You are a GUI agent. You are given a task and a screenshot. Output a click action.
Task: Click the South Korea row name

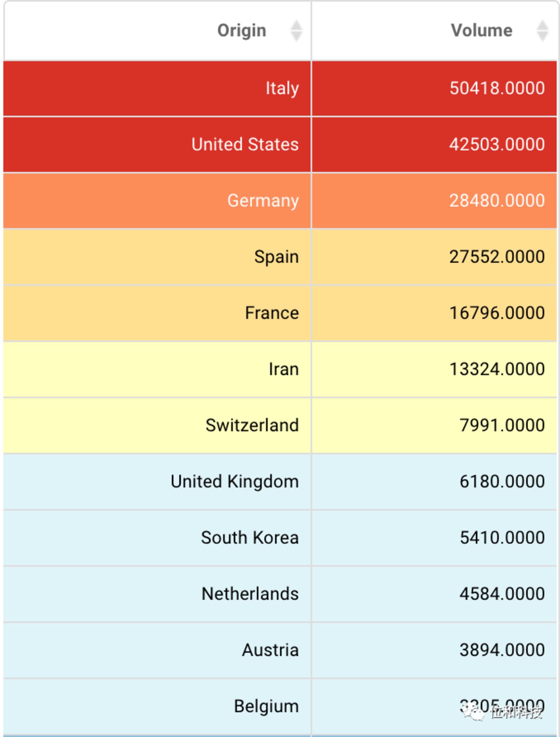click(x=250, y=538)
